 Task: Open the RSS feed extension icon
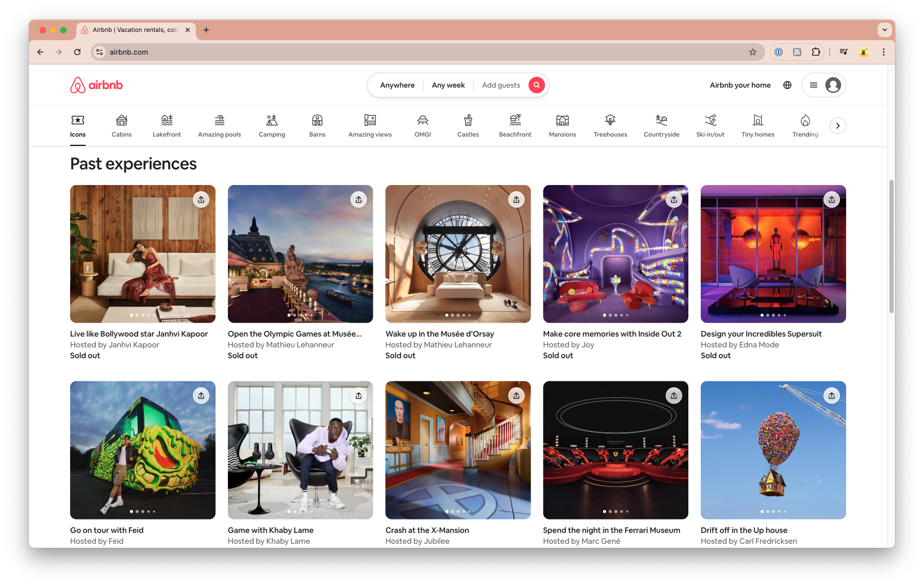click(797, 52)
